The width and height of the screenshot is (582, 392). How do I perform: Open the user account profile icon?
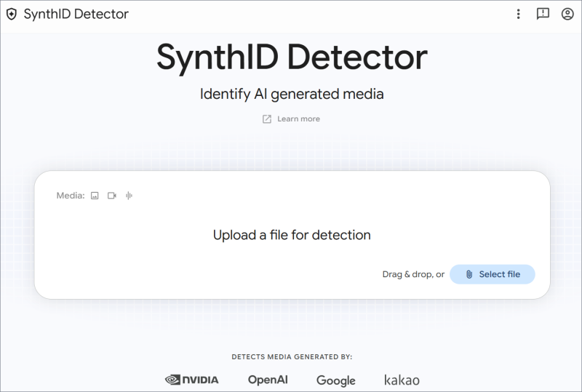tap(567, 14)
